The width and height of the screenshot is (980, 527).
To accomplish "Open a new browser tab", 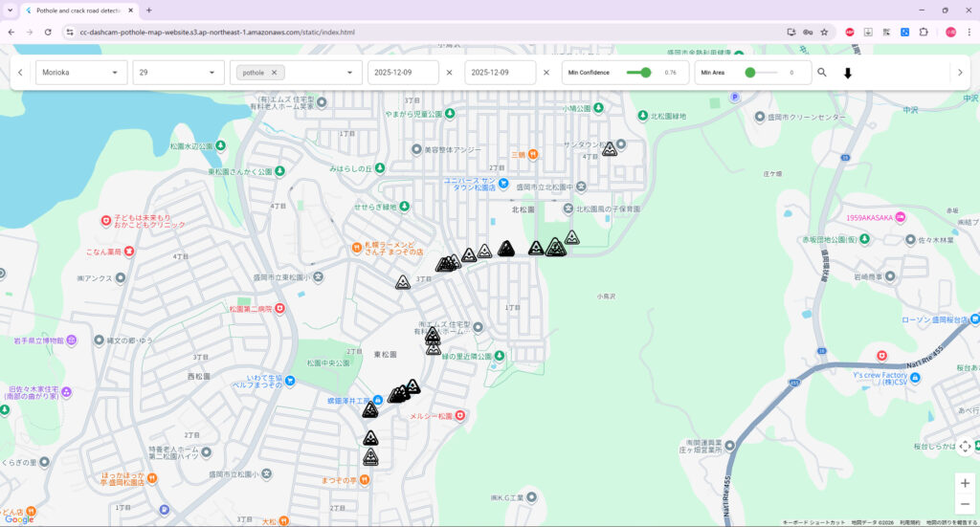I will point(149,10).
